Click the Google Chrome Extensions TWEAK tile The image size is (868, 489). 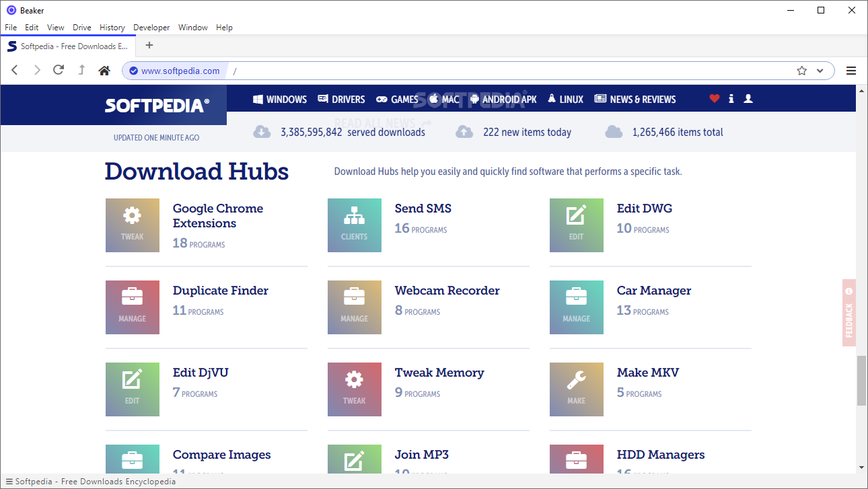(x=133, y=225)
